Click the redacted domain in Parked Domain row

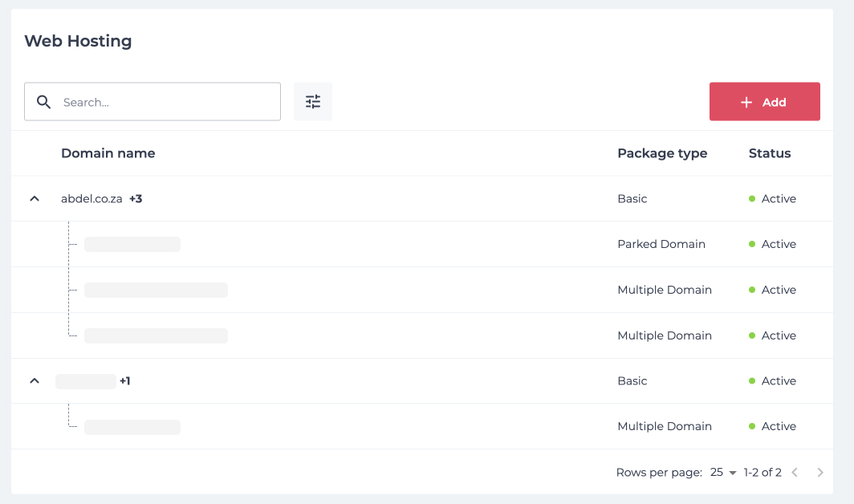tap(132, 244)
